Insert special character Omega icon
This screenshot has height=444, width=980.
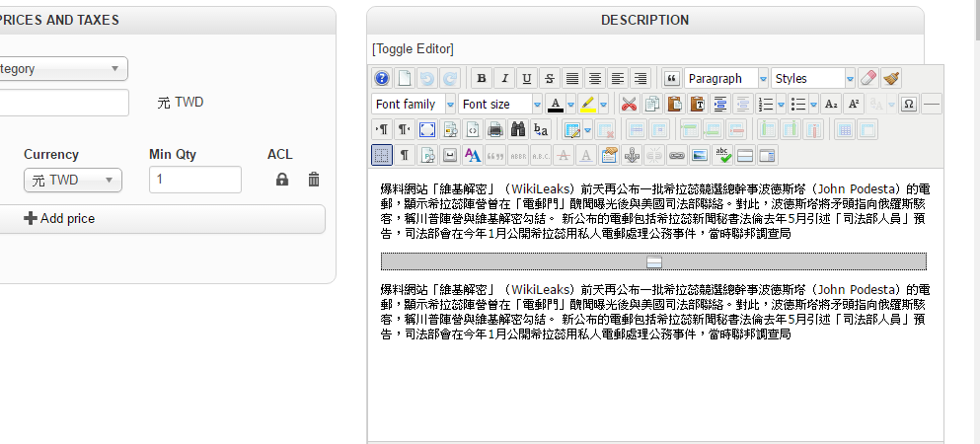(909, 104)
